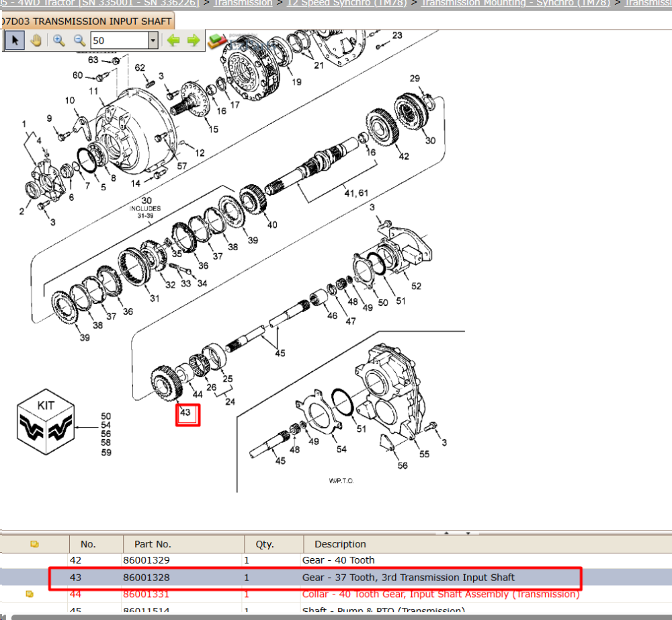Select the arrow pointer tool
This screenshot has height=620, width=672.
pos(15,41)
